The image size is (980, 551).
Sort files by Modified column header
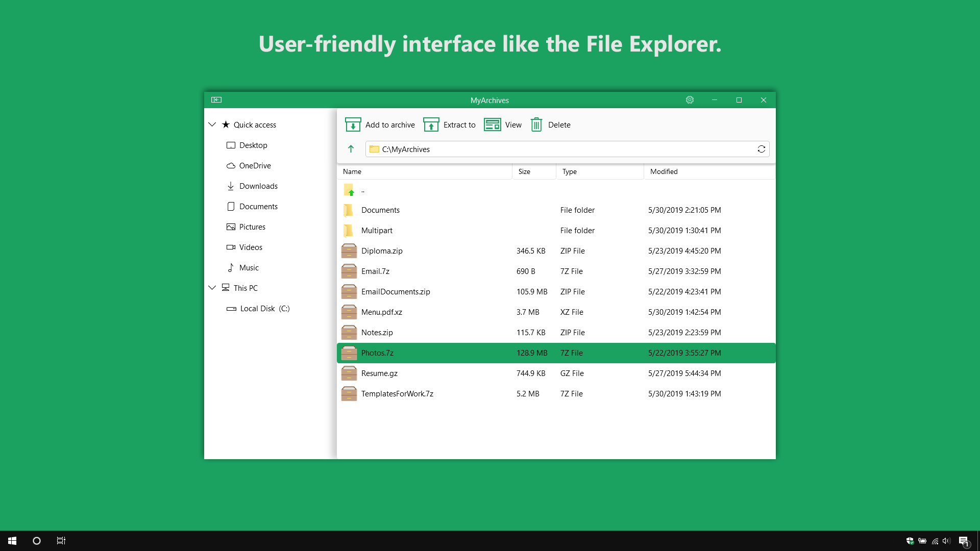coord(708,171)
